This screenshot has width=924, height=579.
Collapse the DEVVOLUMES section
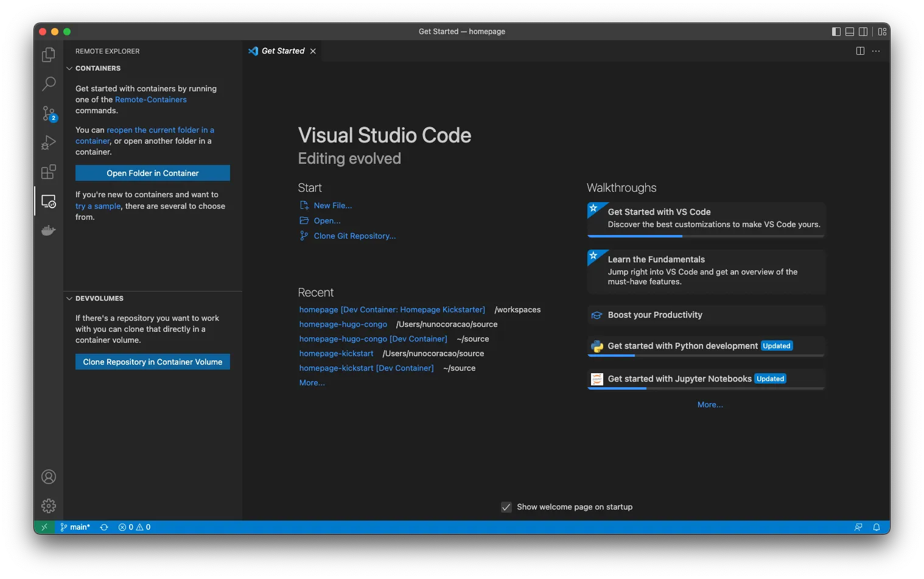[99, 298]
